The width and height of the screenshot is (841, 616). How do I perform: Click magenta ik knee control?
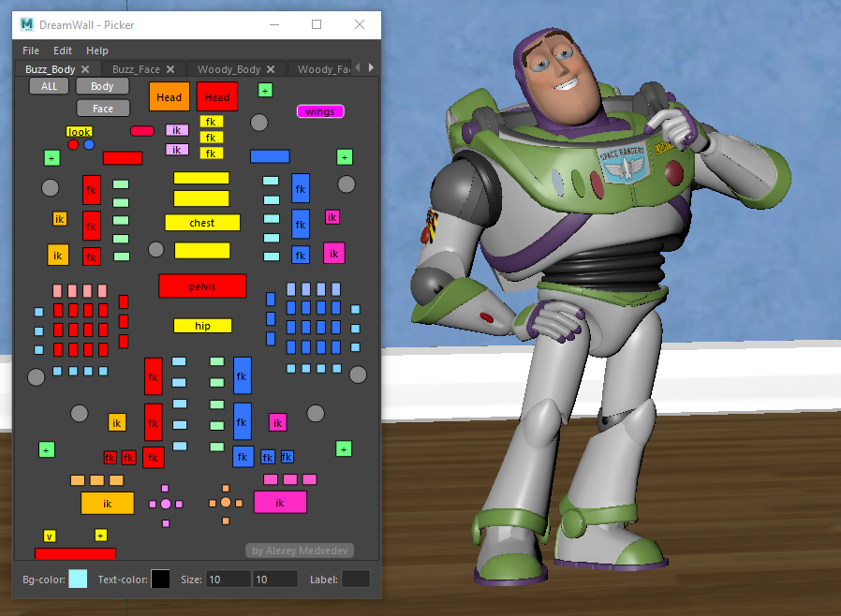click(x=278, y=422)
